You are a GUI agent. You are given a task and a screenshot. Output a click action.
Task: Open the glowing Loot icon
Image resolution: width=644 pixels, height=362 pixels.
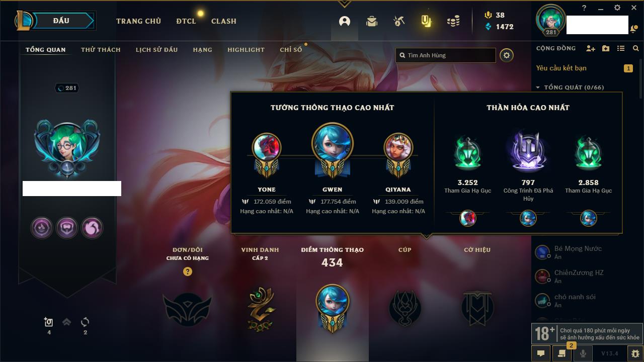click(426, 21)
